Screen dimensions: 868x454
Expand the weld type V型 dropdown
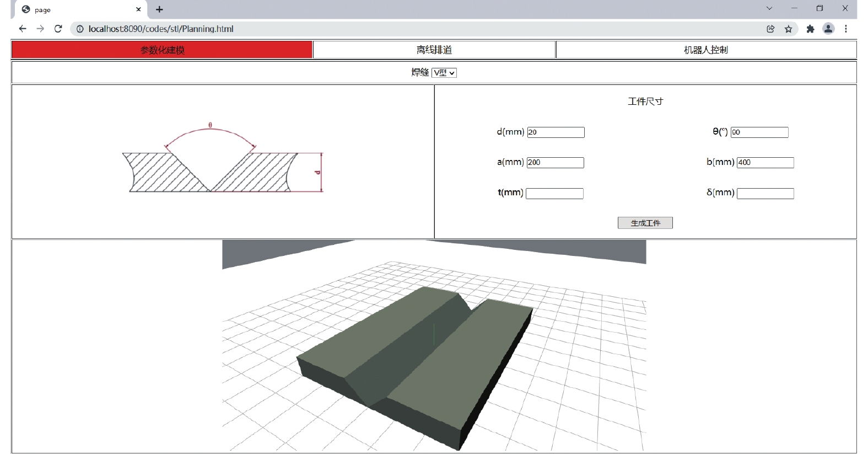pos(444,73)
